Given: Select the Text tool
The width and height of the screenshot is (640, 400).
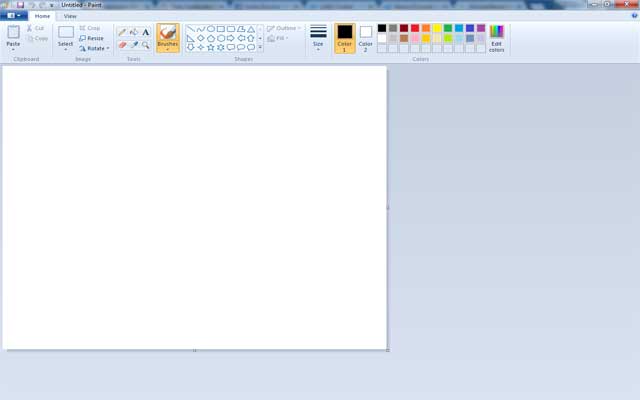Looking at the screenshot, I should 146,32.
